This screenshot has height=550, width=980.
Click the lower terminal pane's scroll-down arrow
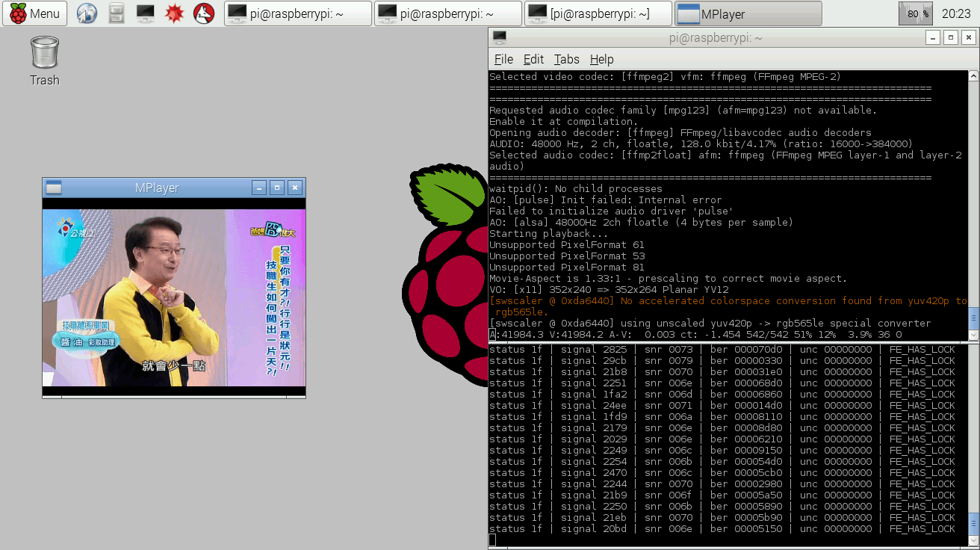[x=973, y=540]
